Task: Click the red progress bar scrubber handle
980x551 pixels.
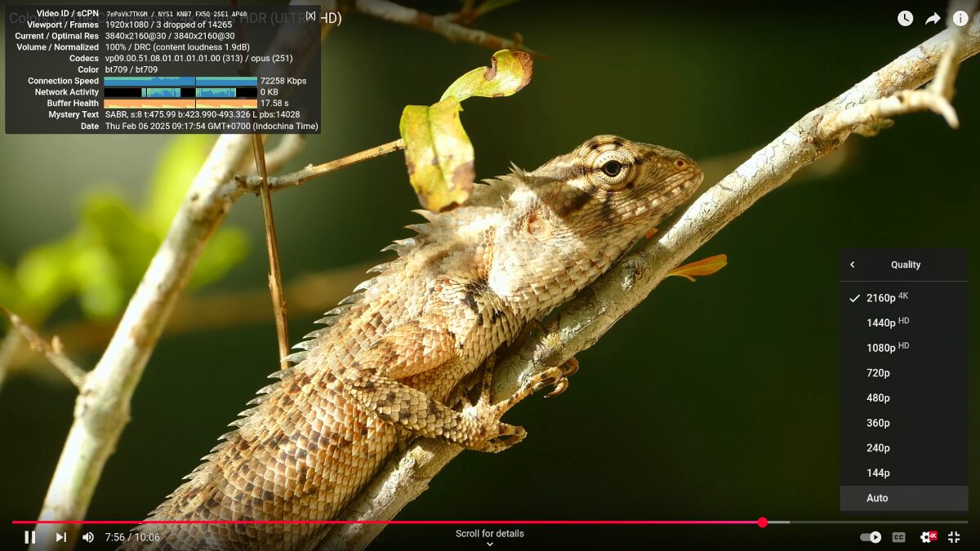Action: tap(762, 522)
